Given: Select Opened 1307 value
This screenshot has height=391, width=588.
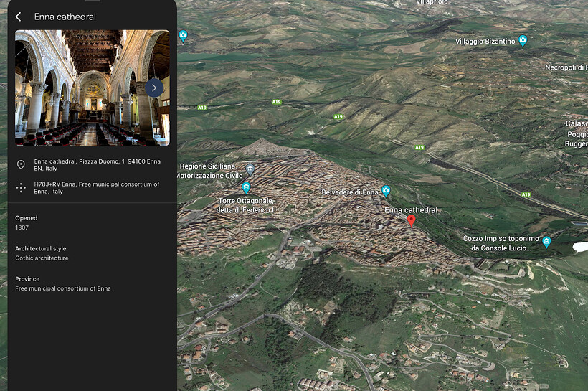Looking at the screenshot, I should [22, 227].
